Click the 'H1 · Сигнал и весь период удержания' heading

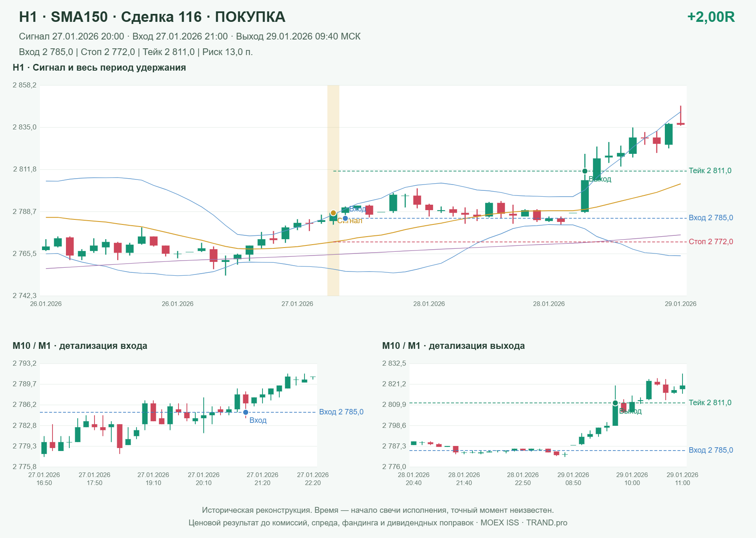[99, 68]
